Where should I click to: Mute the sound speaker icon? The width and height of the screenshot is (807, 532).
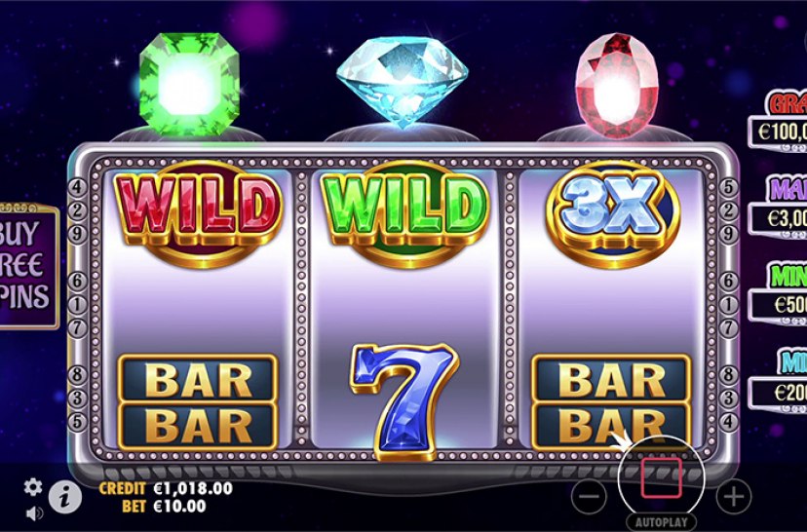point(34,513)
